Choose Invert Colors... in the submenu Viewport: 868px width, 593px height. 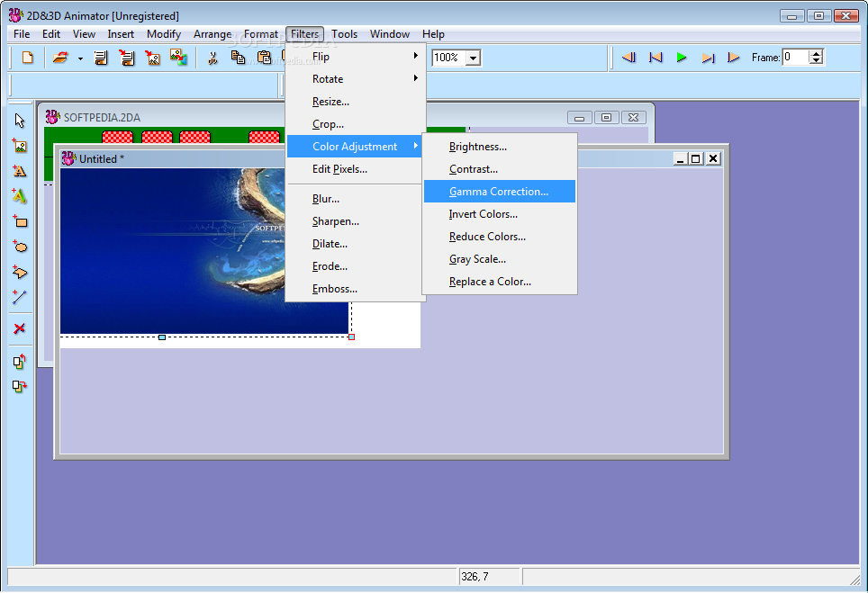(x=500, y=214)
